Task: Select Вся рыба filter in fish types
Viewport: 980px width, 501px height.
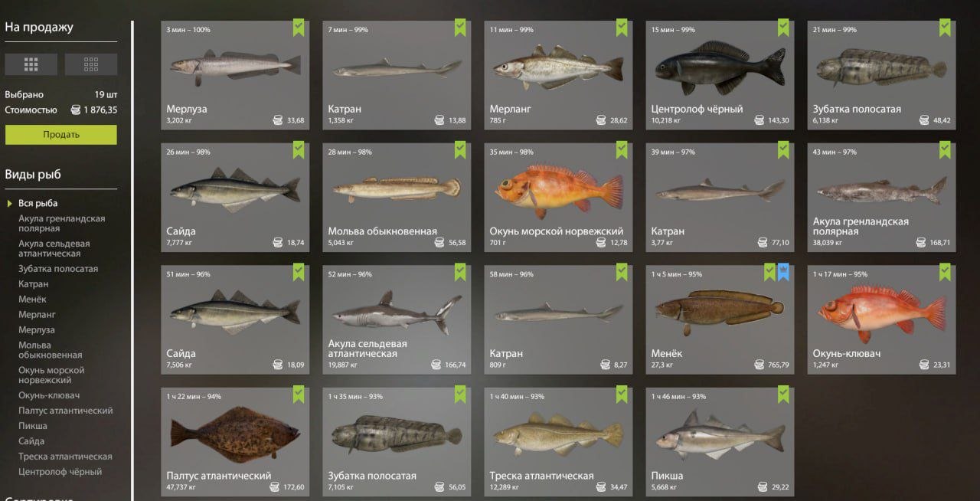Action: tap(38, 204)
